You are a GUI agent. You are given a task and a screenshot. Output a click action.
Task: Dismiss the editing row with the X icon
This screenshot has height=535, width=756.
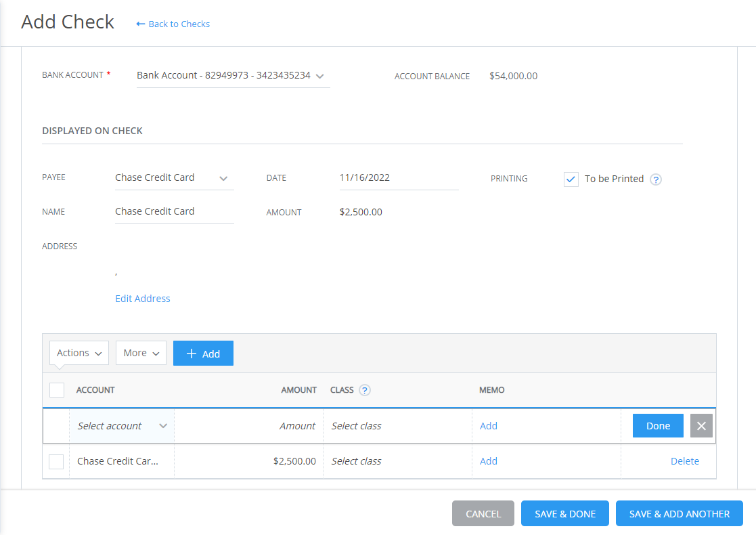(x=701, y=425)
